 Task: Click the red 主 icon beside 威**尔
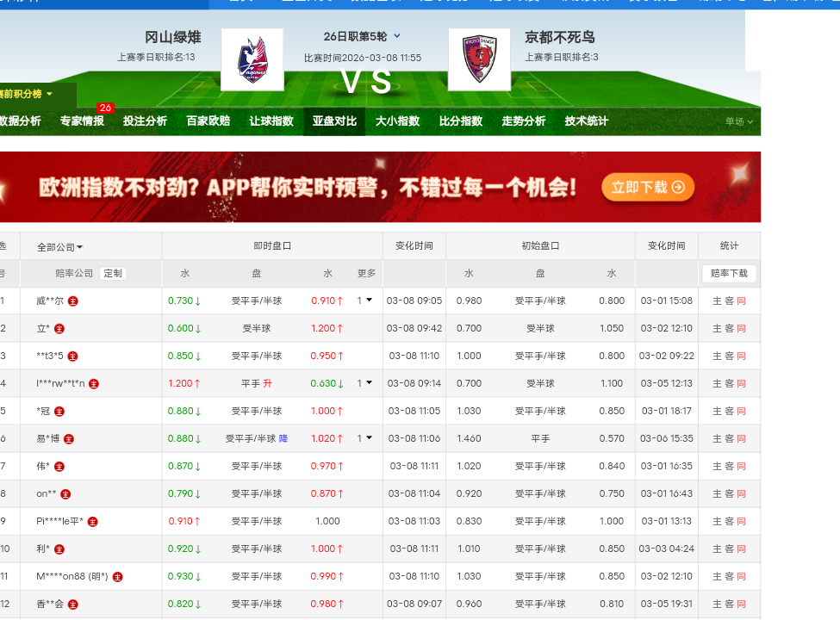click(73, 301)
